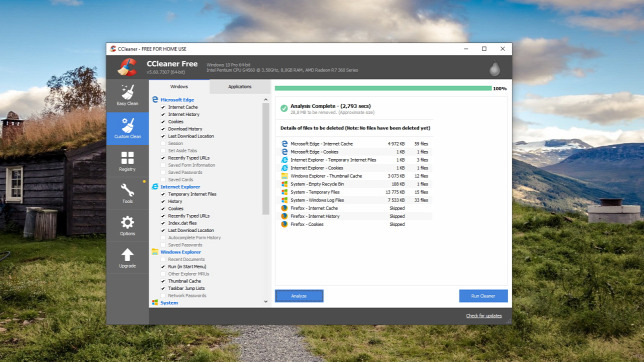Open the Options gear section
644x362 pixels.
tap(127, 225)
